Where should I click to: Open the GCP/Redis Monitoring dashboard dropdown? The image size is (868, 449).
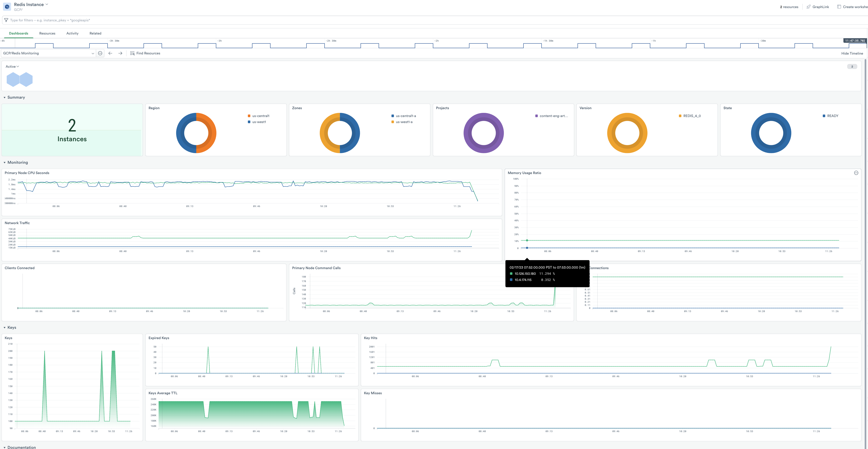49,53
